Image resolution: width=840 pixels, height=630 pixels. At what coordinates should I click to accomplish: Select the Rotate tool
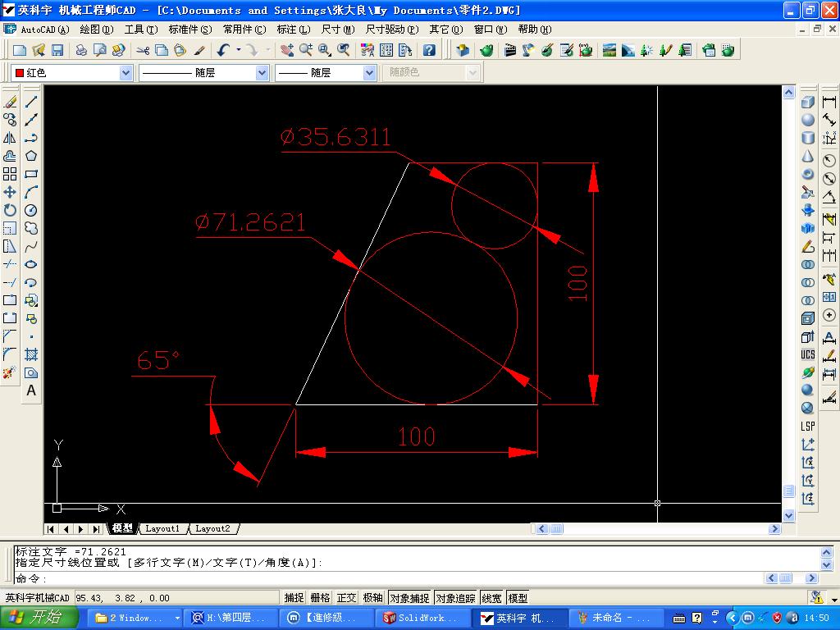click(10, 210)
